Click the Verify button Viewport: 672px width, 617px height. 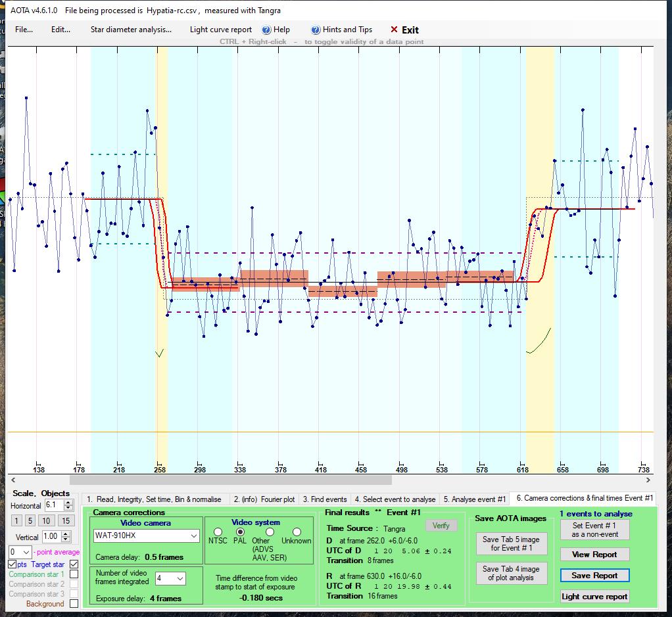point(441,526)
